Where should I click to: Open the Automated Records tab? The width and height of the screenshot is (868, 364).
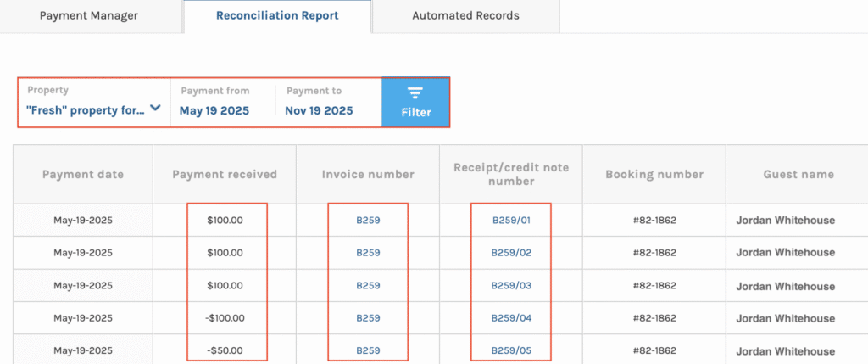point(465,15)
